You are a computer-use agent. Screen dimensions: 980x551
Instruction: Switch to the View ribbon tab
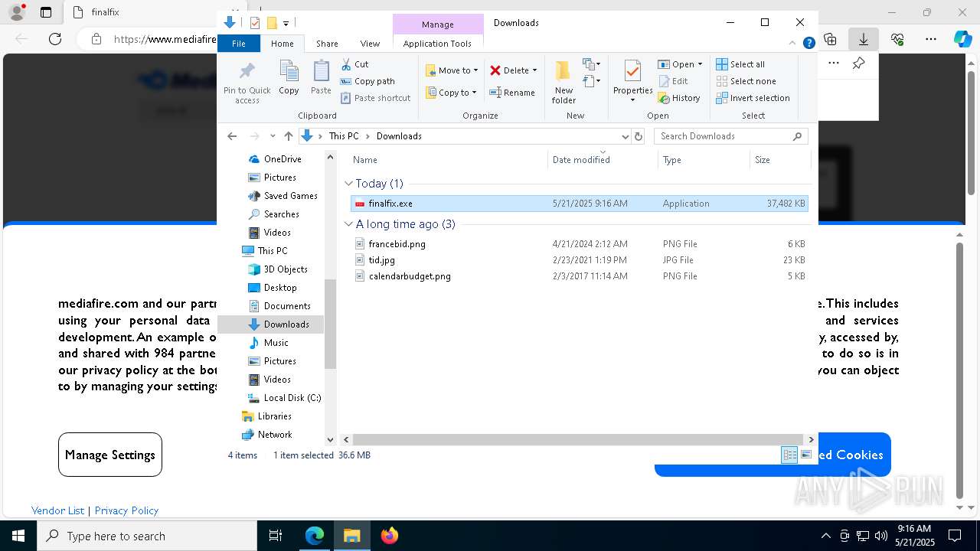pos(370,44)
